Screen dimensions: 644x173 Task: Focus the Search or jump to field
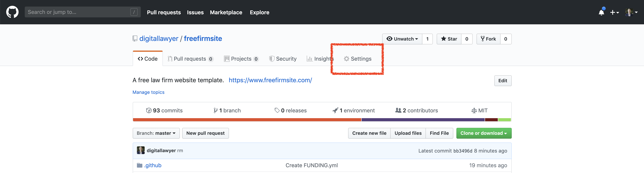coord(83,12)
